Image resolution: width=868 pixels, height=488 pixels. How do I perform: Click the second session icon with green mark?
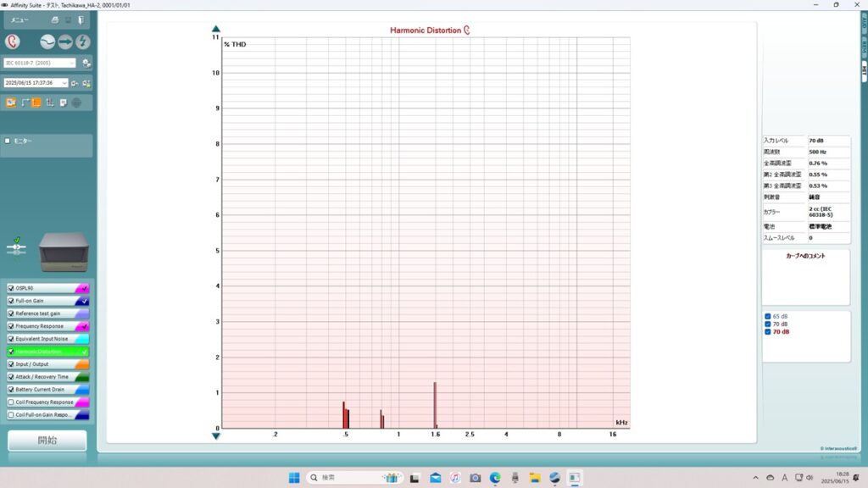click(86, 83)
